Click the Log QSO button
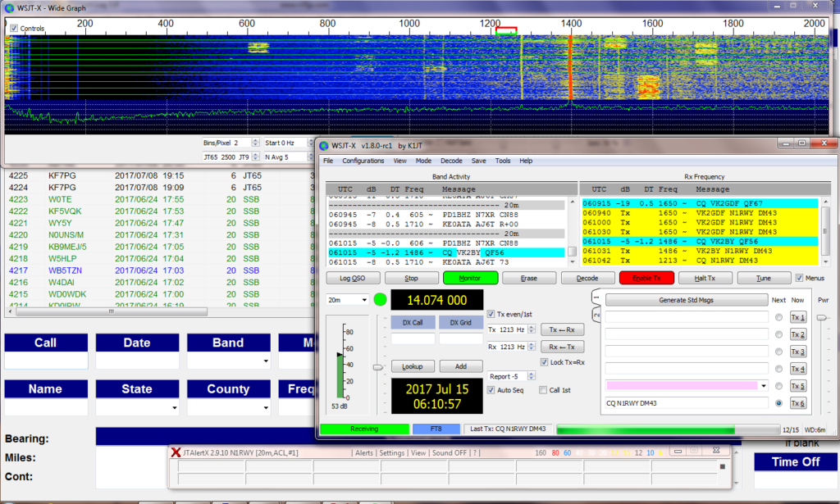The image size is (840, 504). (x=353, y=278)
